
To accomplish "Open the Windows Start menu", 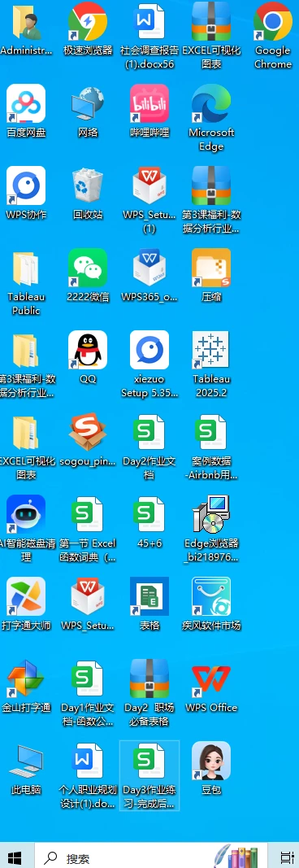I will 15,857.
